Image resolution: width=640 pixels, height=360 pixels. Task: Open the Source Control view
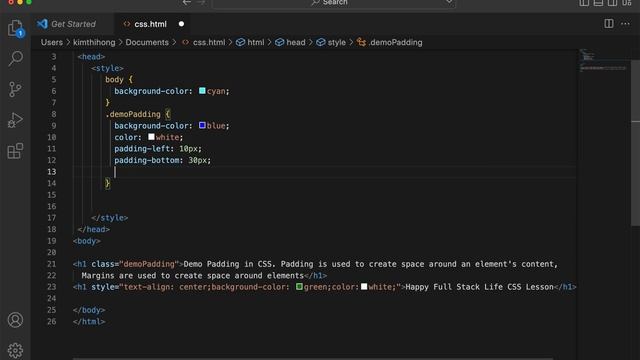(16, 89)
